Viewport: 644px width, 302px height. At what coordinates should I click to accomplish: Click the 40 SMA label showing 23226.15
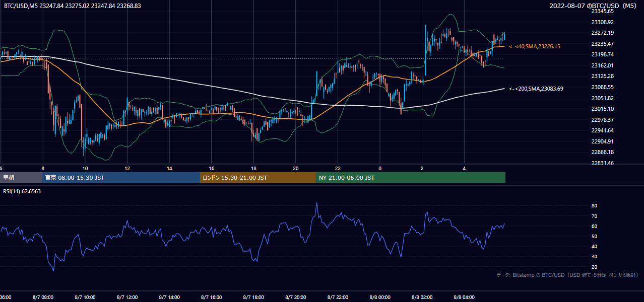535,46
